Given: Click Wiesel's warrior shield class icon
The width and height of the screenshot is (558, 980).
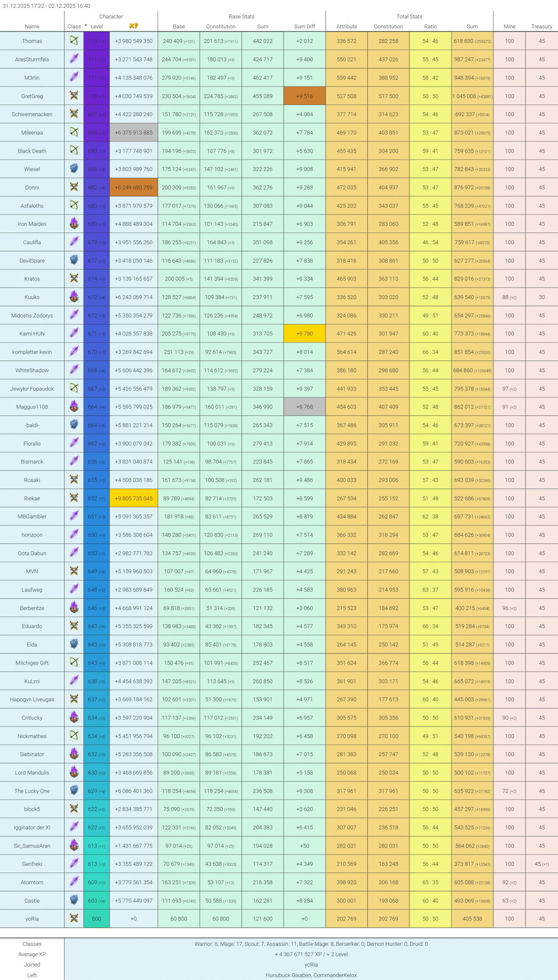Looking at the screenshot, I should coord(74,169).
